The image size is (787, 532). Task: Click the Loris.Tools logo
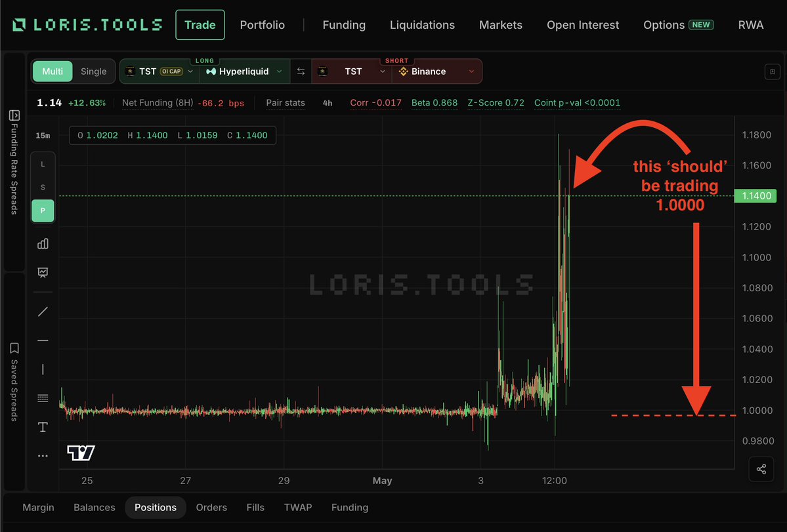pos(87,24)
